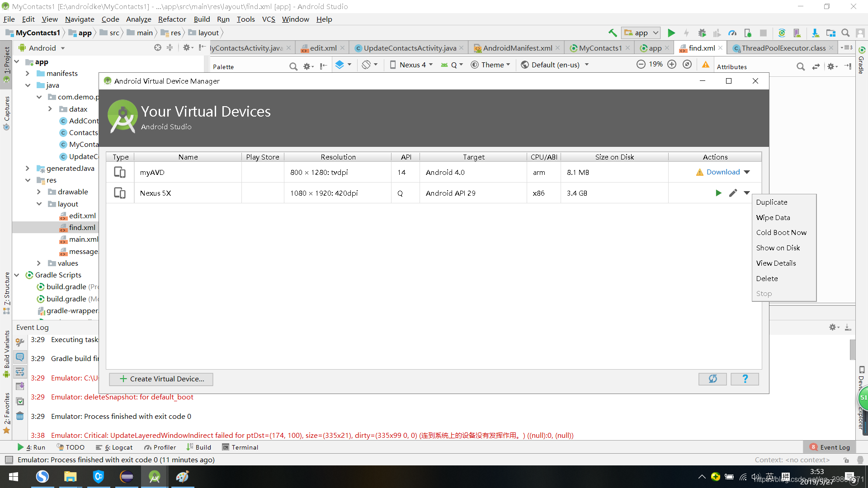
Task: Open Terminal tool window button
Action: point(240,447)
